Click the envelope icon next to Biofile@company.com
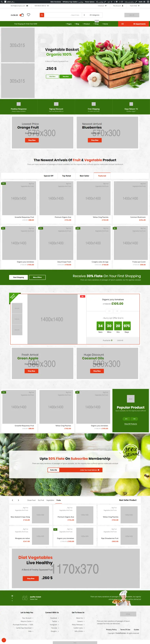Screen dimensions: 150x644 pyautogui.click(x=27, y=6)
